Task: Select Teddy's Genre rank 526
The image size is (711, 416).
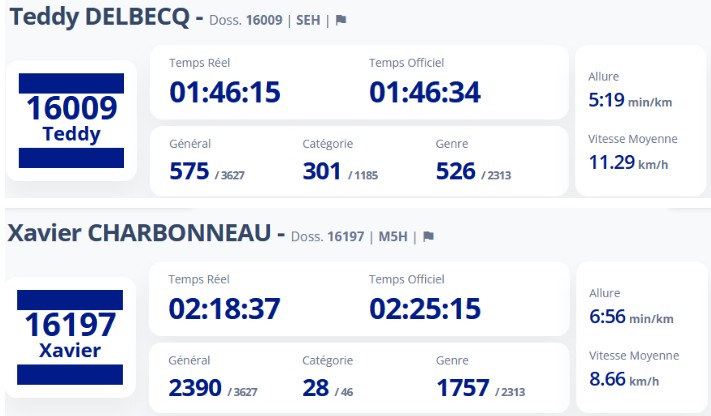Action: 456,171
